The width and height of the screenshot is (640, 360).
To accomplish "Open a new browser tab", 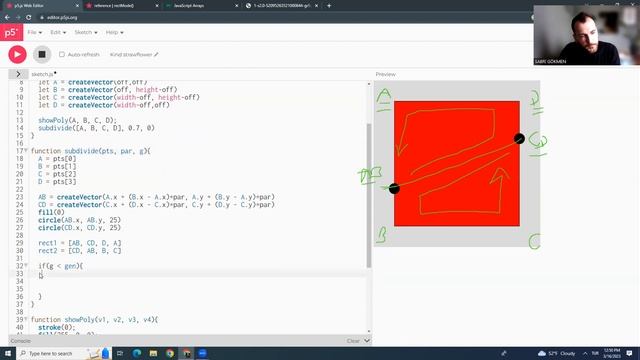I will click(329, 6).
